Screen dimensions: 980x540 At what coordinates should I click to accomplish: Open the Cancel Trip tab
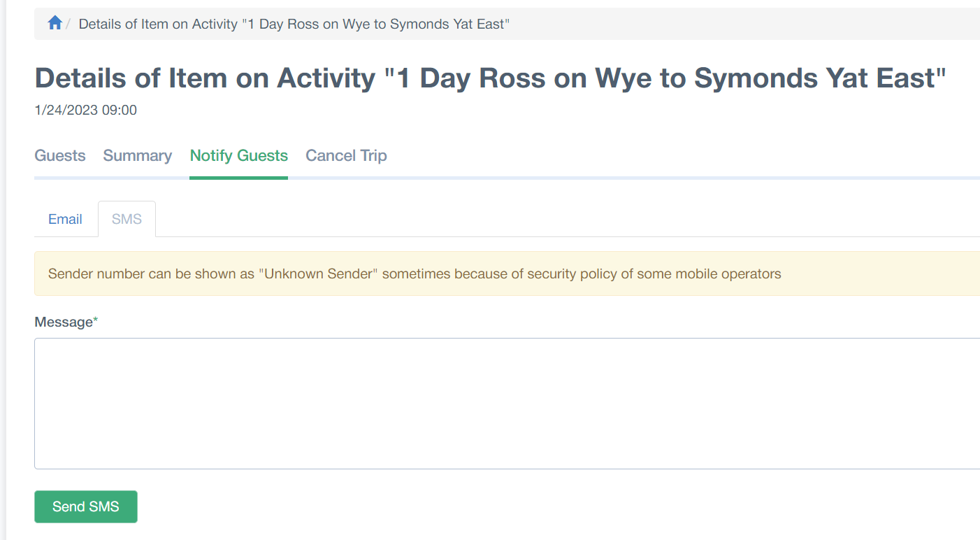[346, 155]
